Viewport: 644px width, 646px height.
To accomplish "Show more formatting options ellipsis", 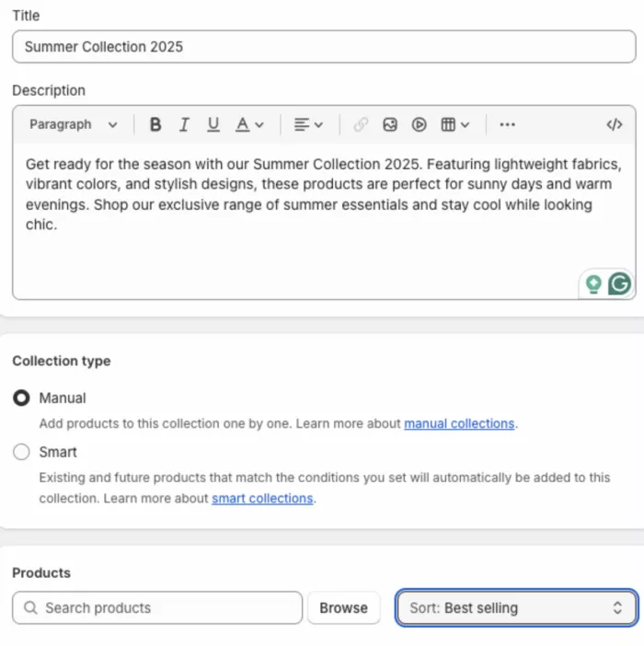I will (x=507, y=124).
